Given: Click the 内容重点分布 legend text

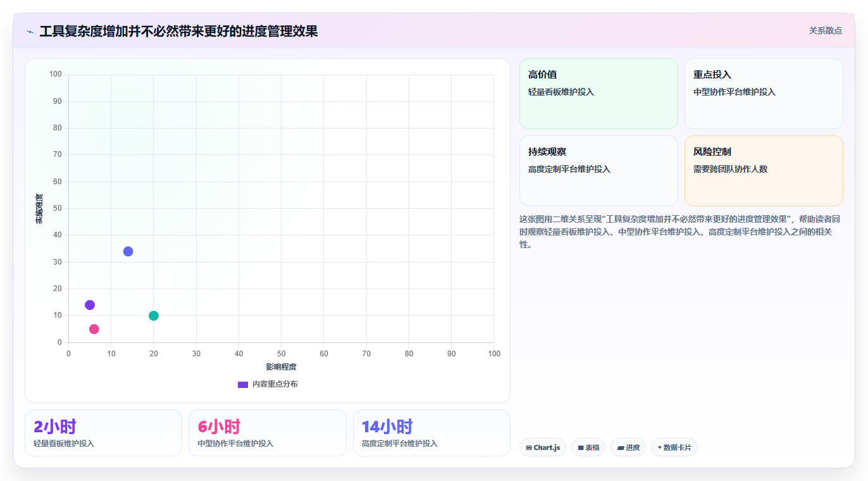Looking at the screenshot, I should pyautogui.click(x=275, y=384).
